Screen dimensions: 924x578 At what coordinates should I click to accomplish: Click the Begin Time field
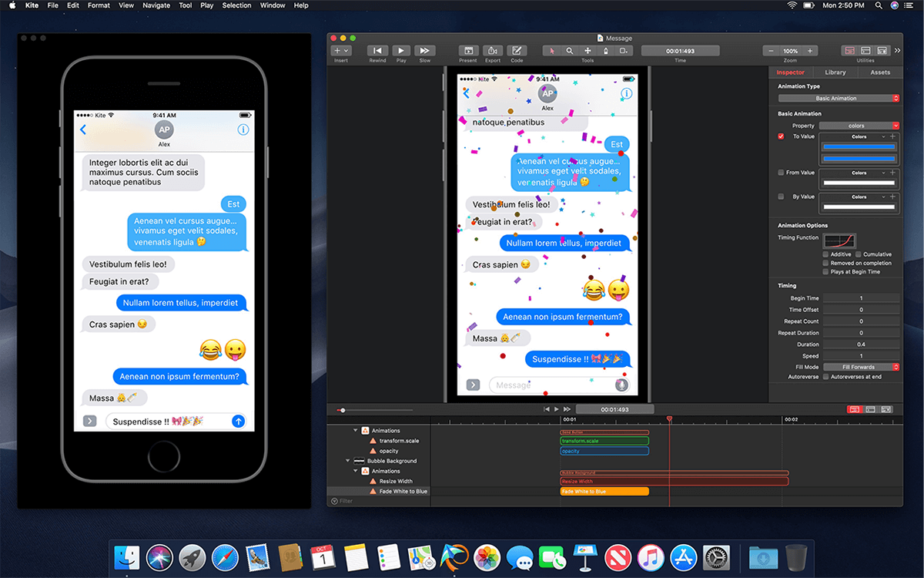pyautogui.click(x=861, y=298)
